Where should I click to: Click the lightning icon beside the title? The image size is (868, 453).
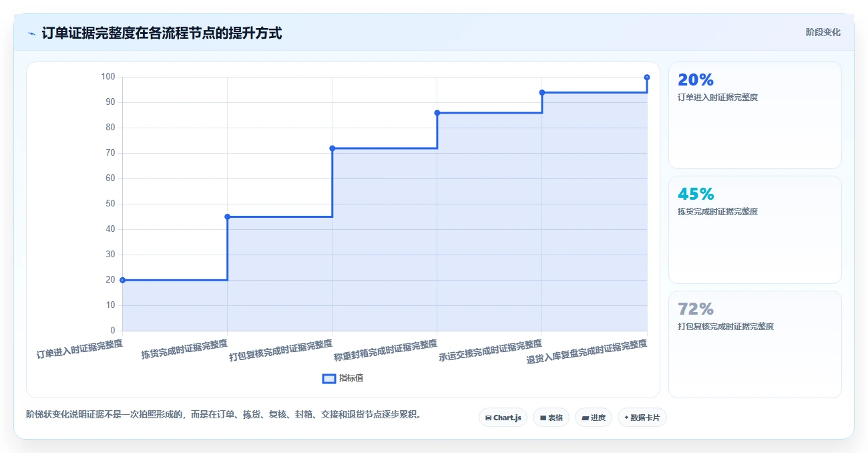[31, 33]
